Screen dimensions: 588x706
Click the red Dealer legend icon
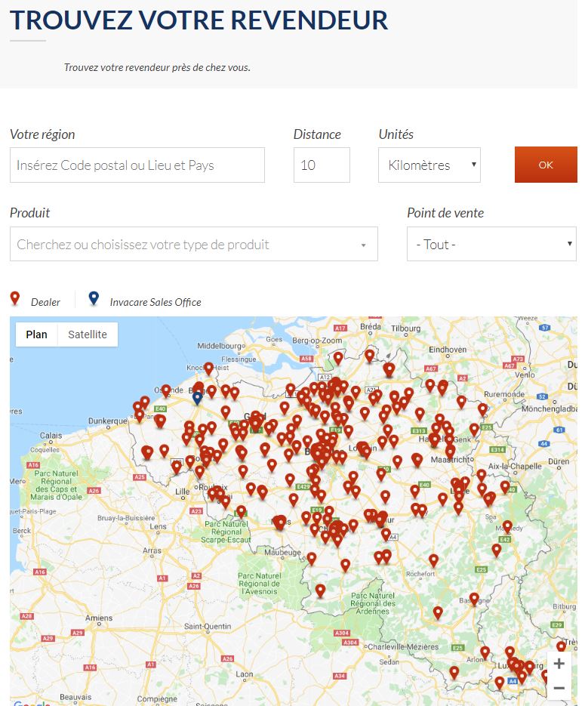pyautogui.click(x=14, y=299)
